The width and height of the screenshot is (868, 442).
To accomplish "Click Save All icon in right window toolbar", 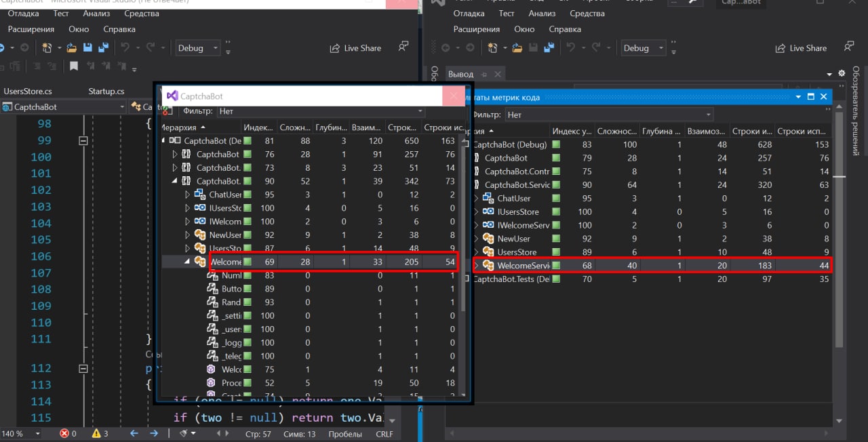I will tap(549, 48).
